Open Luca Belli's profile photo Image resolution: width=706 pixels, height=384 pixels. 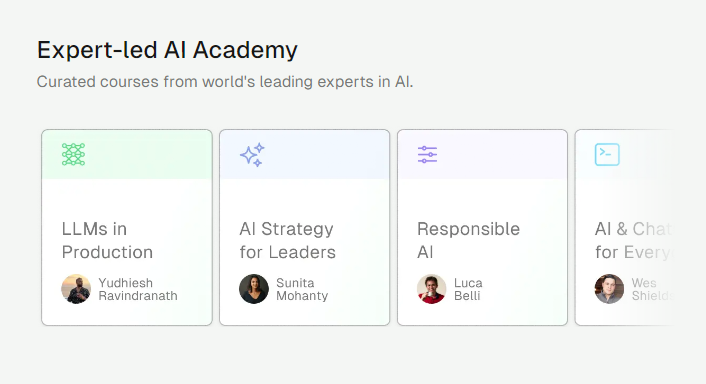[432, 289]
